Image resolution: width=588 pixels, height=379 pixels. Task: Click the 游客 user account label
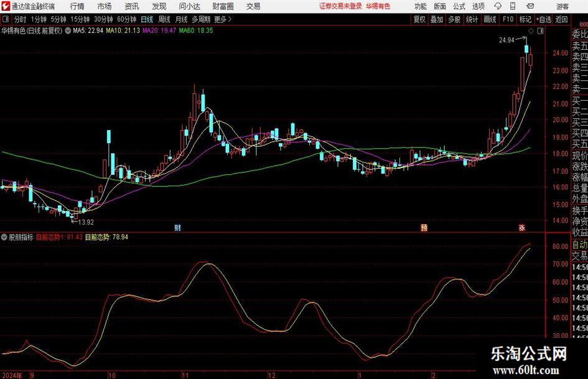(562, 6)
